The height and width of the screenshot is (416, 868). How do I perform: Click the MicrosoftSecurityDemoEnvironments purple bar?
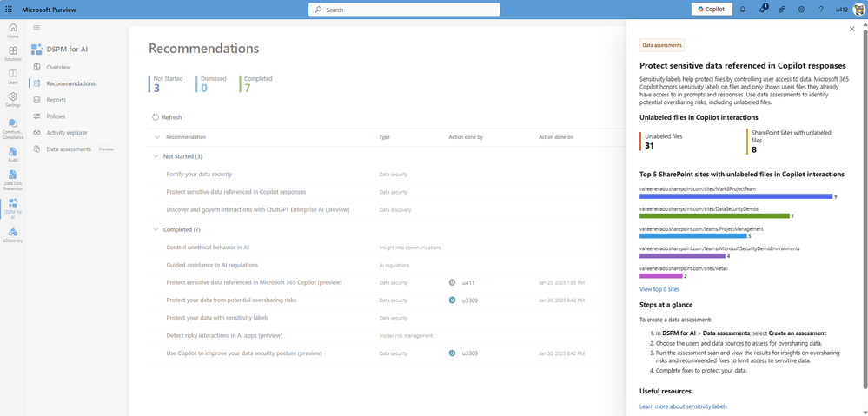coord(682,256)
